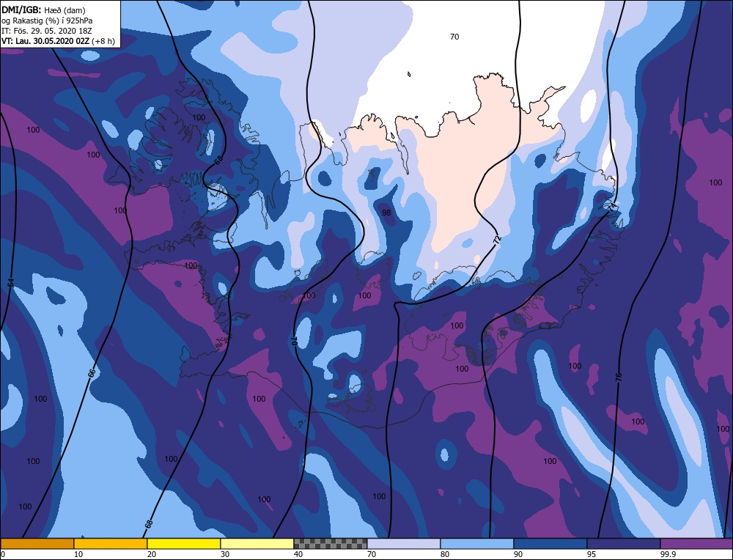Click the '95' tick label on legend

(592, 554)
